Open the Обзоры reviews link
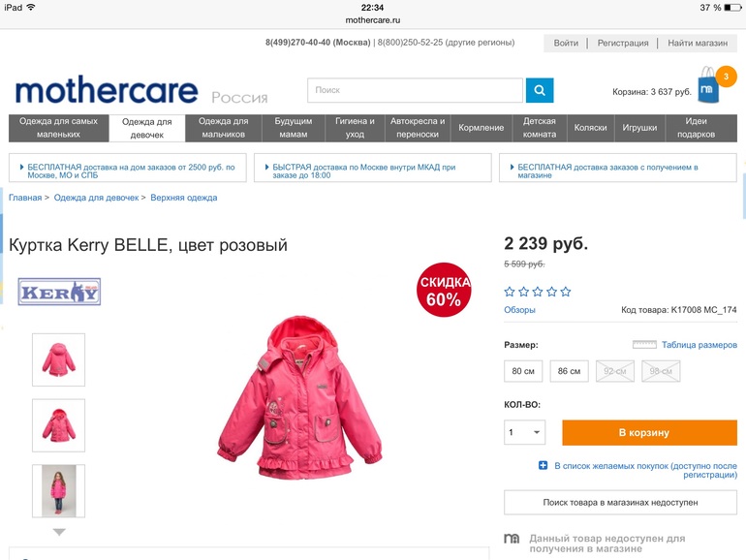The image size is (746, 560). [x=519, y=310]
